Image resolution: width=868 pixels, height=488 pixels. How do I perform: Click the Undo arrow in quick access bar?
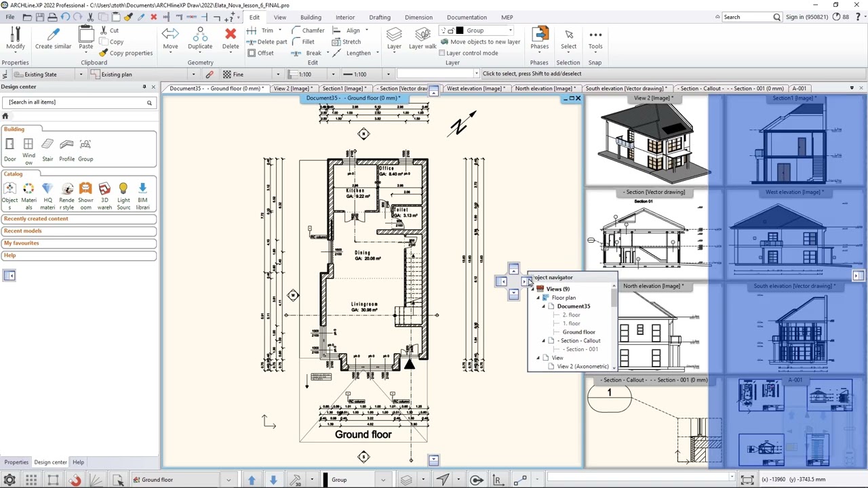point(65,17)
